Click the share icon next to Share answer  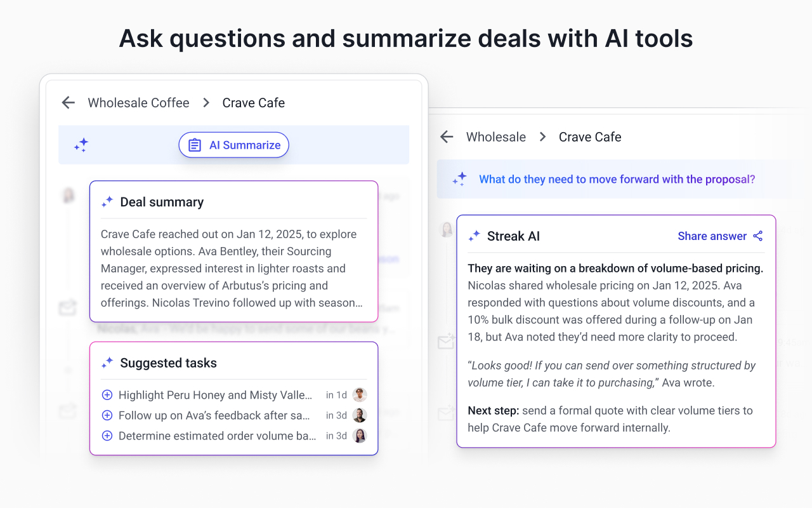pyautogui.click(x=757, y=236)
